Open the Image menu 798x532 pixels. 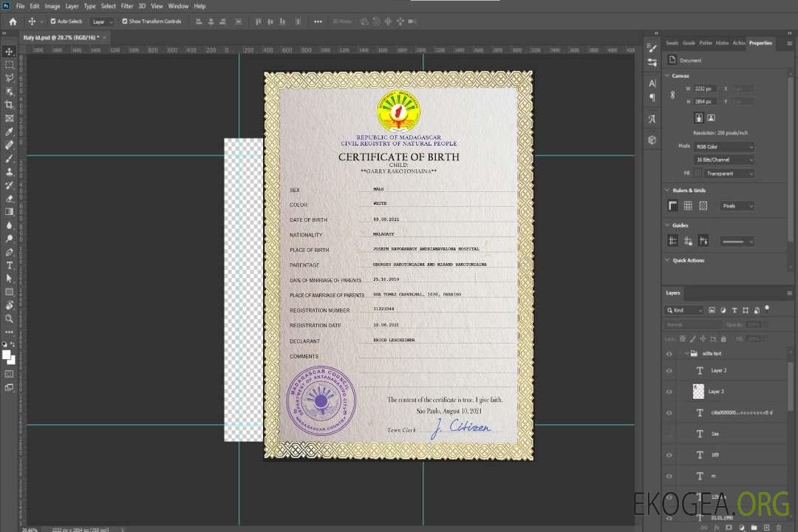coord(52,6)
